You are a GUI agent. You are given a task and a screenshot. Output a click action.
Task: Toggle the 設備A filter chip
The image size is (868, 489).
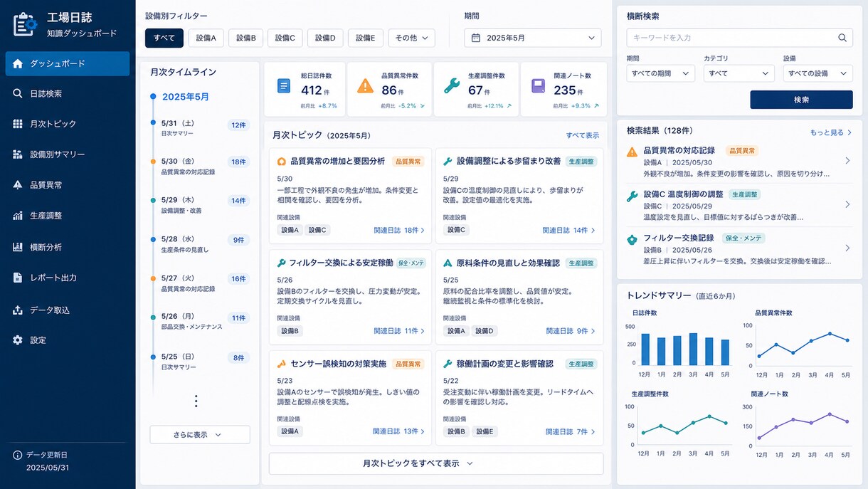click(206, 38)
